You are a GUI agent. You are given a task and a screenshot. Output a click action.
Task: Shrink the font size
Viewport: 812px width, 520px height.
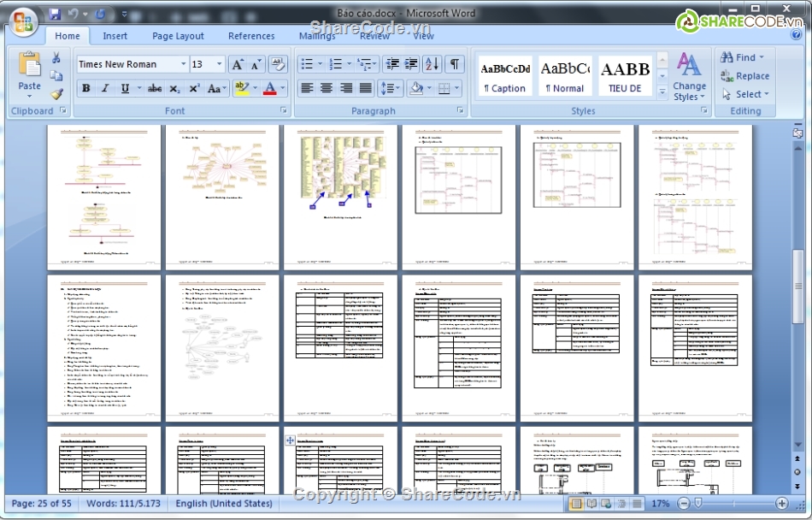[x=256, y=64]
